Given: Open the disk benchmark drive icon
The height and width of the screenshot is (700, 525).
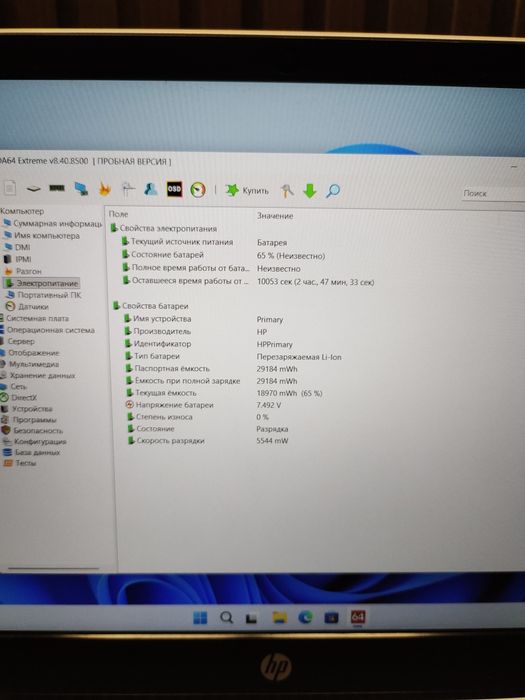Looking at the screenshot, I should click(x=33, y=188).
